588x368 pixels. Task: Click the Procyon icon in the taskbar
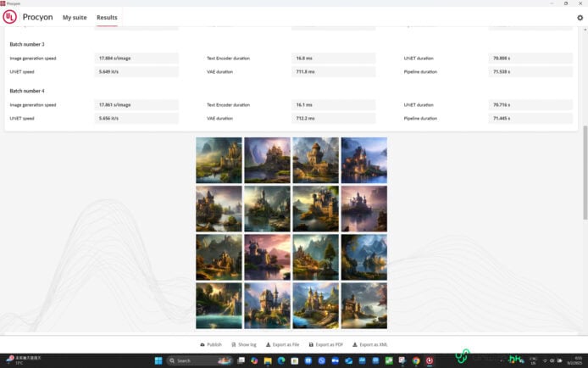coord(430,360)
